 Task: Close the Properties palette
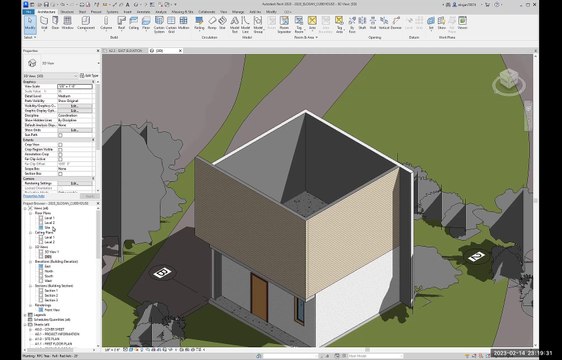pos(98,51)
